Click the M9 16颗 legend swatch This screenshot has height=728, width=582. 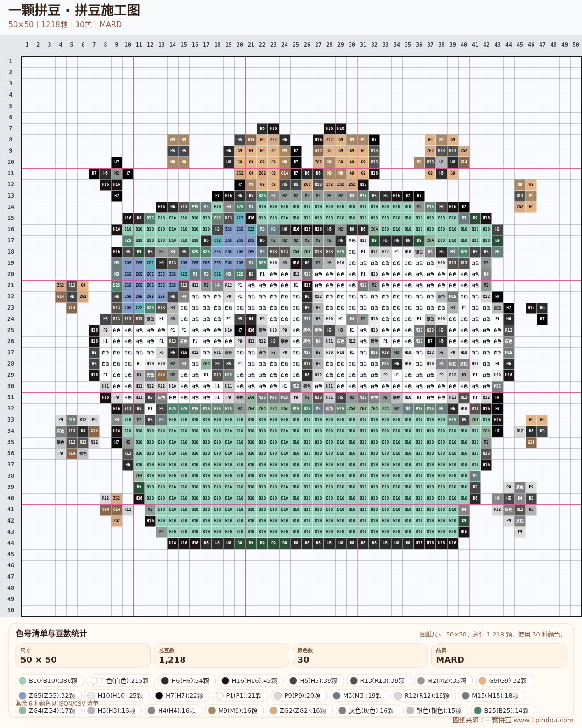[x=235, y=711]
